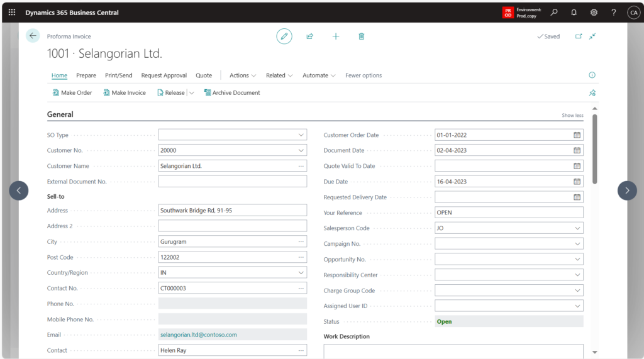Click Archive Document
Screen dimensions: 644x359
point(232,93)
